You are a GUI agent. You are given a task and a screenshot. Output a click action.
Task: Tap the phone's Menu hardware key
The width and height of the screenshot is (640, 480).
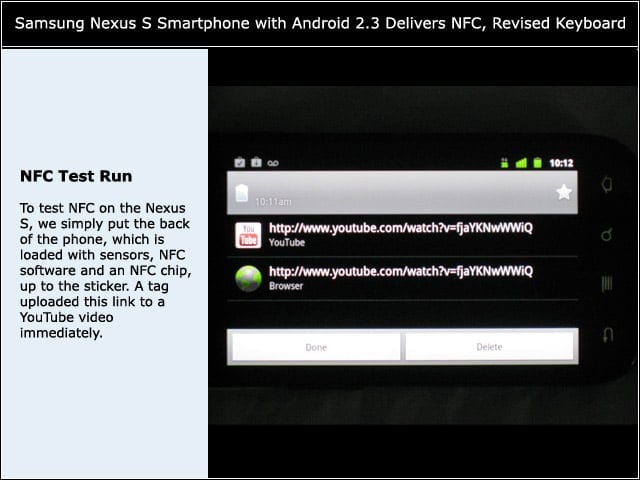607,284
